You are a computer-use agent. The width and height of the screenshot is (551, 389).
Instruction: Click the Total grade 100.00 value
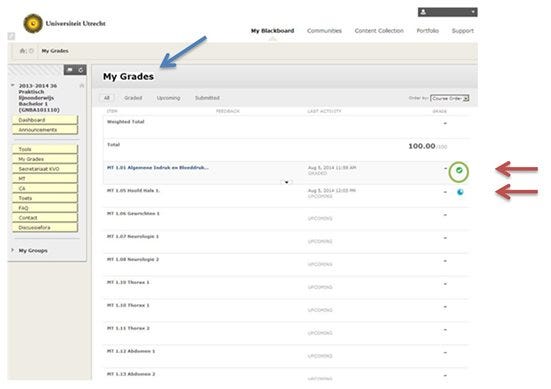(422, 146)
